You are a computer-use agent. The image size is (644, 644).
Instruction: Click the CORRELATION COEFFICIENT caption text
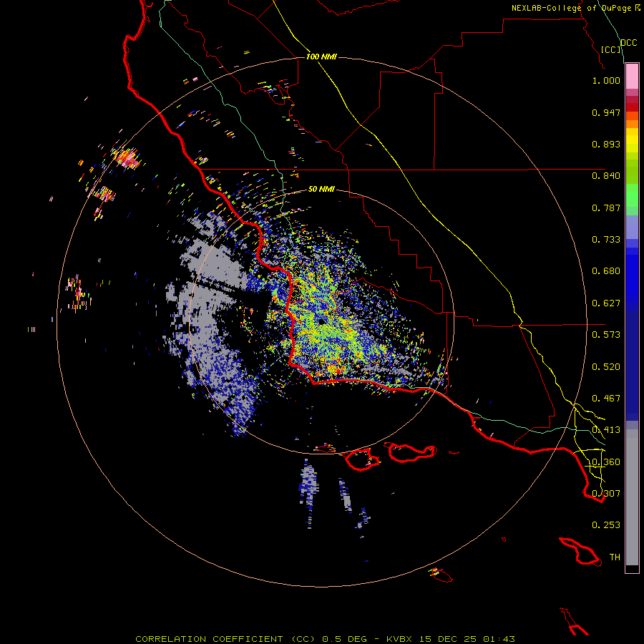(x=209, y=639)
